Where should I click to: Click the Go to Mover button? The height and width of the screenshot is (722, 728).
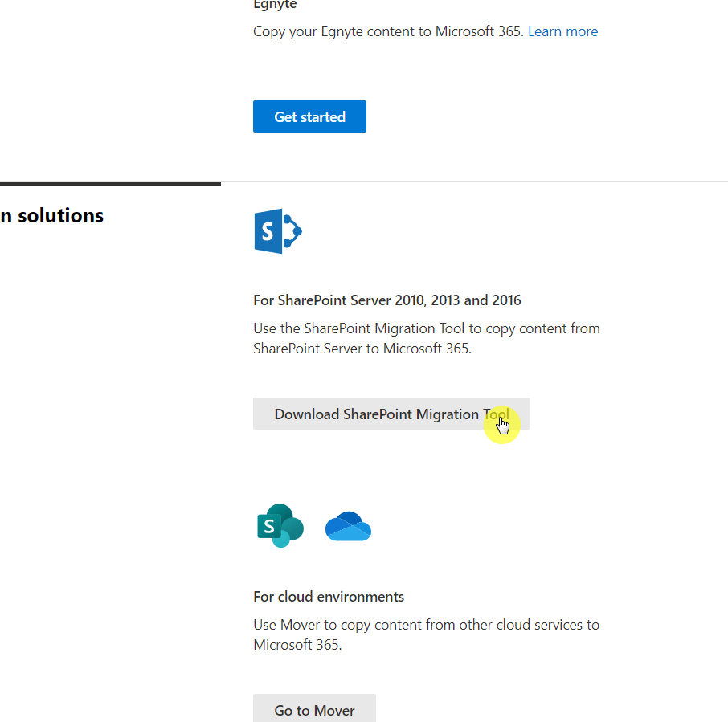point(314,708)
